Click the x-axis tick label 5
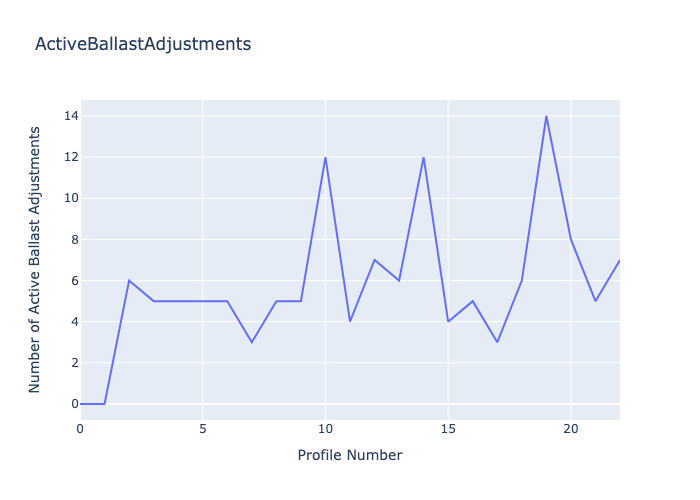This screenshot has width=700, height=500. [203, 429]
